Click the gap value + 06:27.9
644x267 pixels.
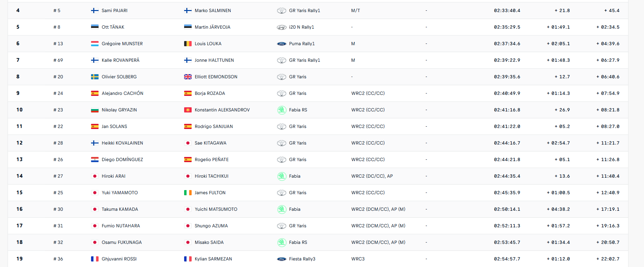point(608,60)
